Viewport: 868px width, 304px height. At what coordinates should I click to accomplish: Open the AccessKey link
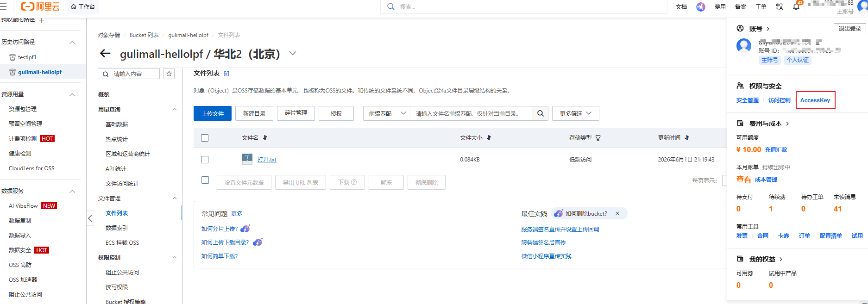[815, 100]
